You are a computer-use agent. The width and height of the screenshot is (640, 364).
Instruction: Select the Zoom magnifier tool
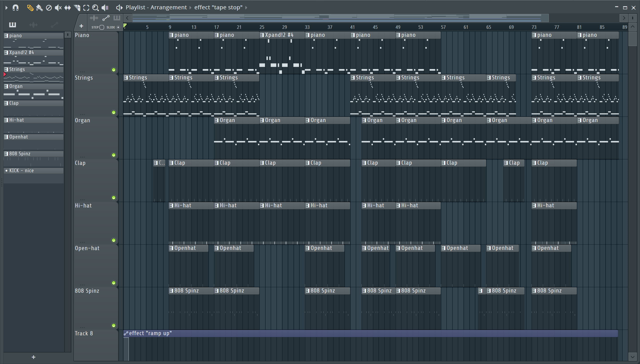pos(95,8)
